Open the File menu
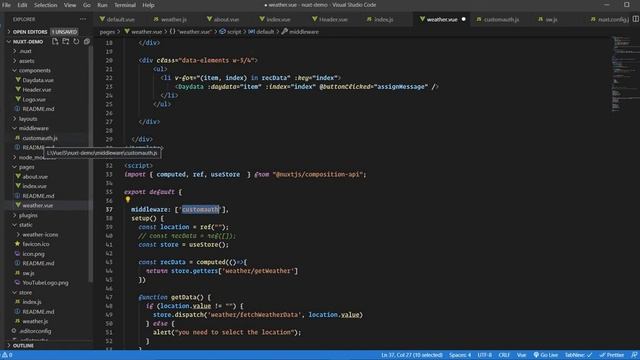 click(x=6, y=5)
